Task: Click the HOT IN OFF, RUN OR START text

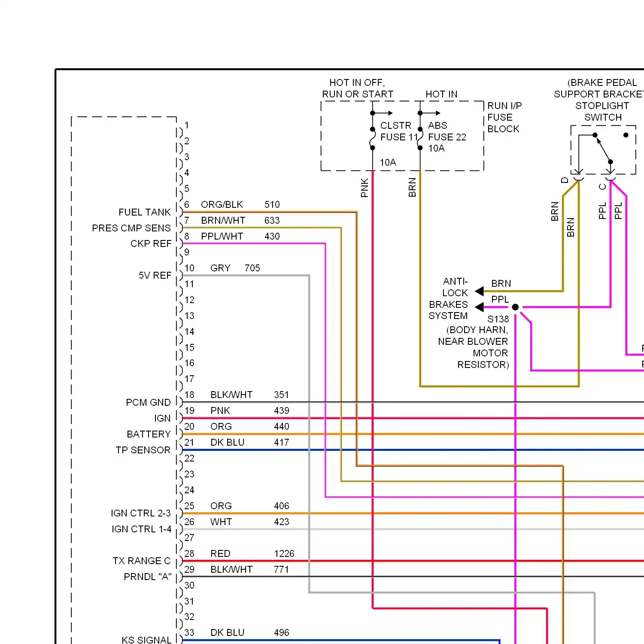Action: tap(358, 88)
